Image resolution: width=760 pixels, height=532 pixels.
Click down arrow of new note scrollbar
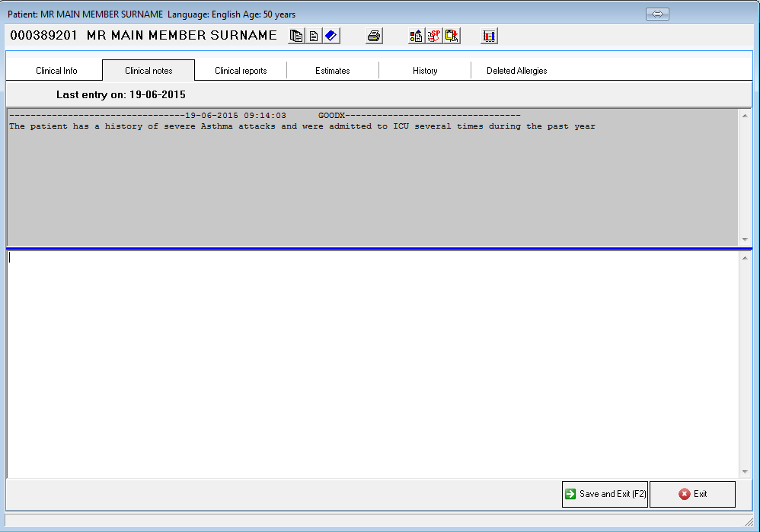745,471
